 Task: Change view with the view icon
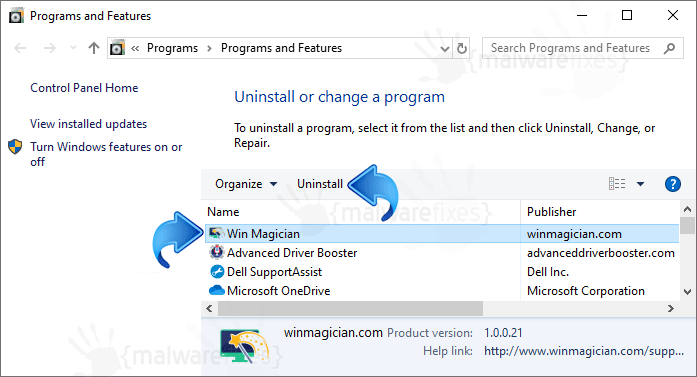pos(617,184)
